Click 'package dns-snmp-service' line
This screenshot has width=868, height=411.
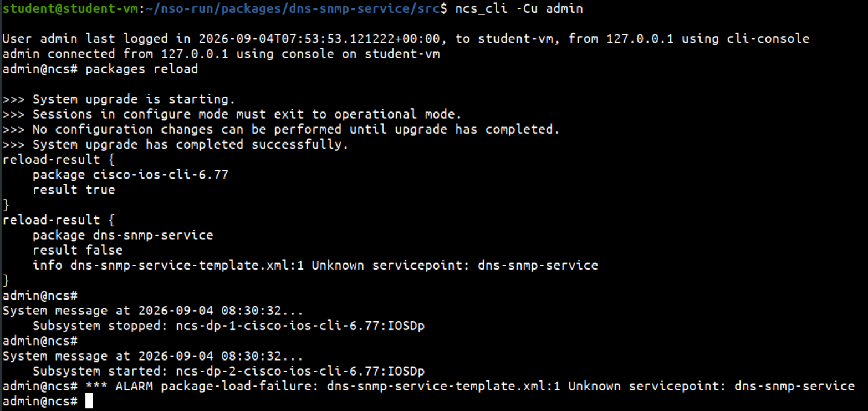pyautogui.click(x=122, y=235)
